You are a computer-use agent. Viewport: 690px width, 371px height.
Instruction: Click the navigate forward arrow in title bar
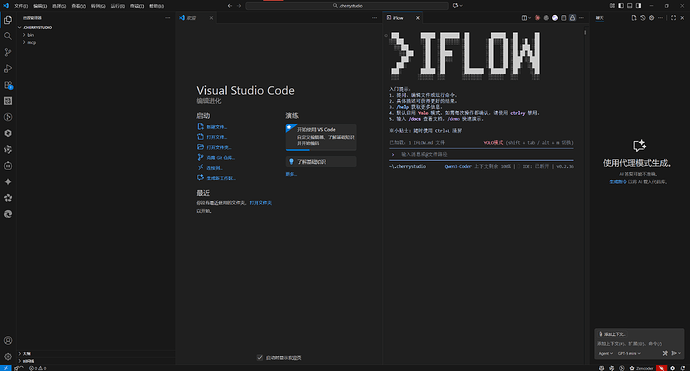coord(239,6)
